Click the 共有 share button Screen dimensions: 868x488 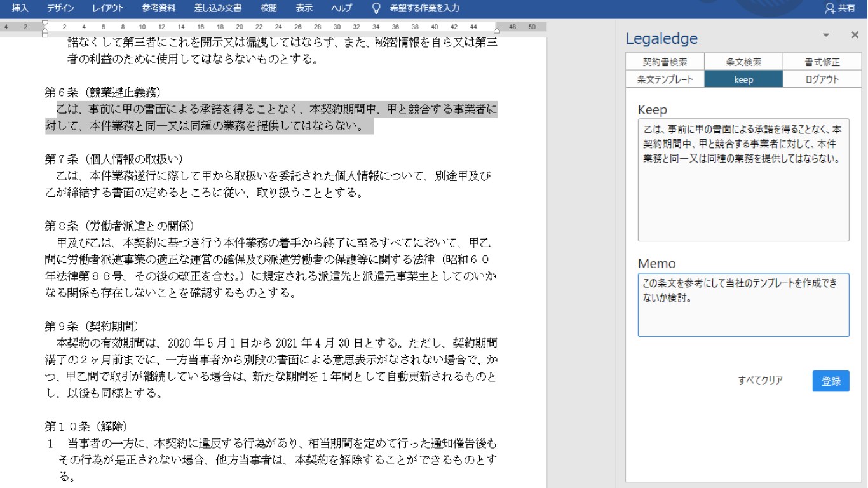840,8
